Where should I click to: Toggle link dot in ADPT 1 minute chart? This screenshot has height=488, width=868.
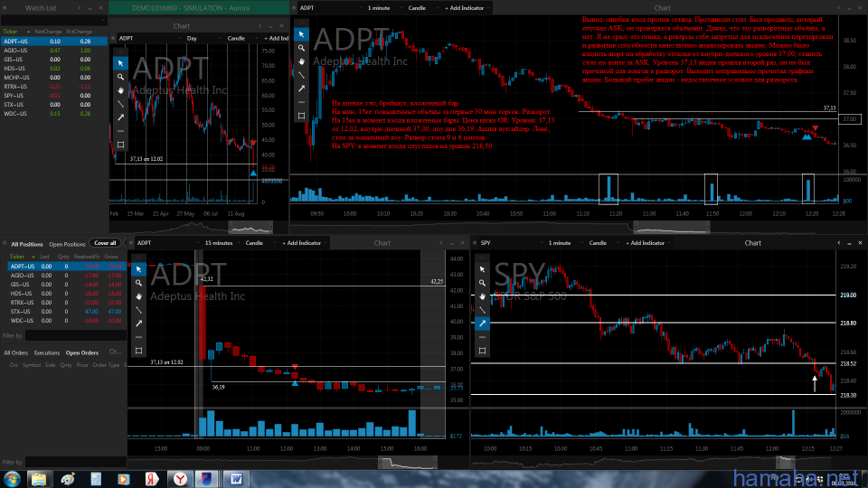[x=294, y=8]
